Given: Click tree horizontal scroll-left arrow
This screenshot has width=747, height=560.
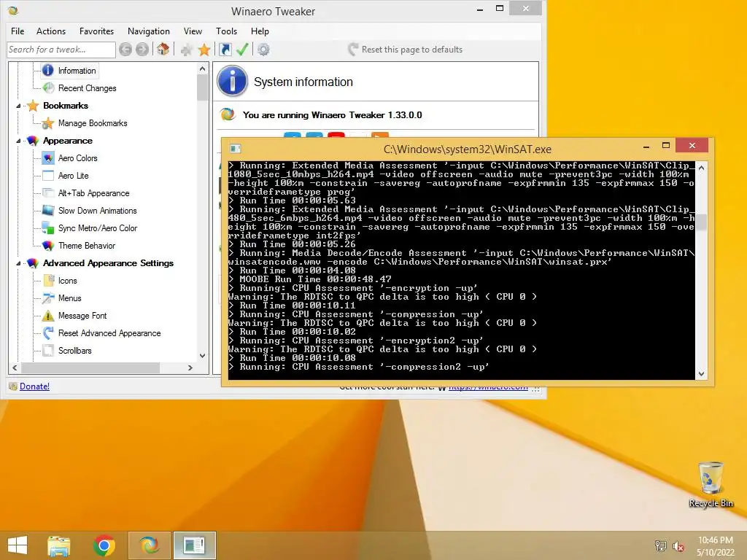Looking at the screenshot, I should (15, 367).
